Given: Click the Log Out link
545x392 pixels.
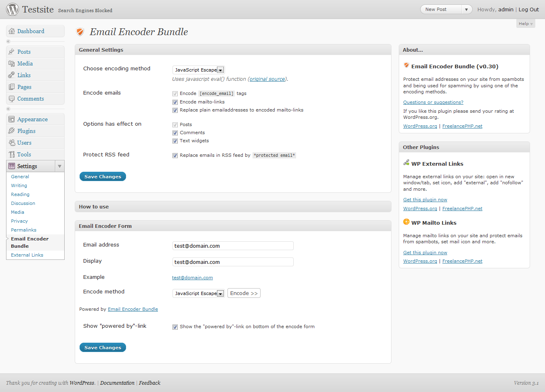Looking at the screenshot, I should (529, 9).
